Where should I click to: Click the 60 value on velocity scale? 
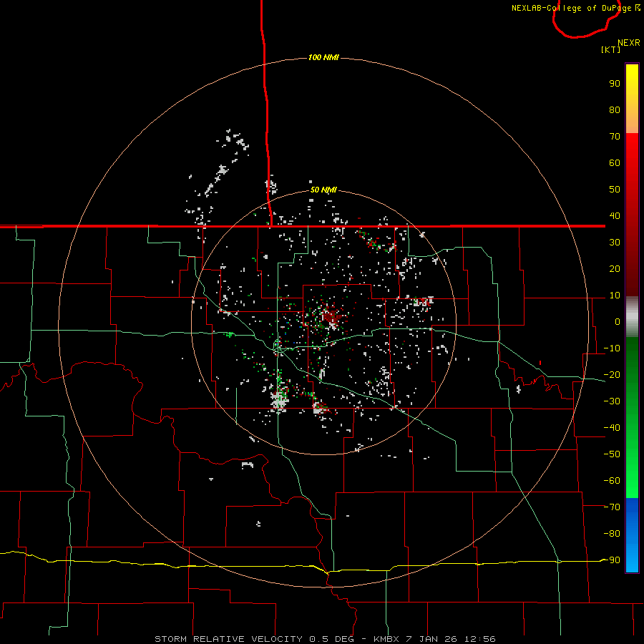(615, 163)
